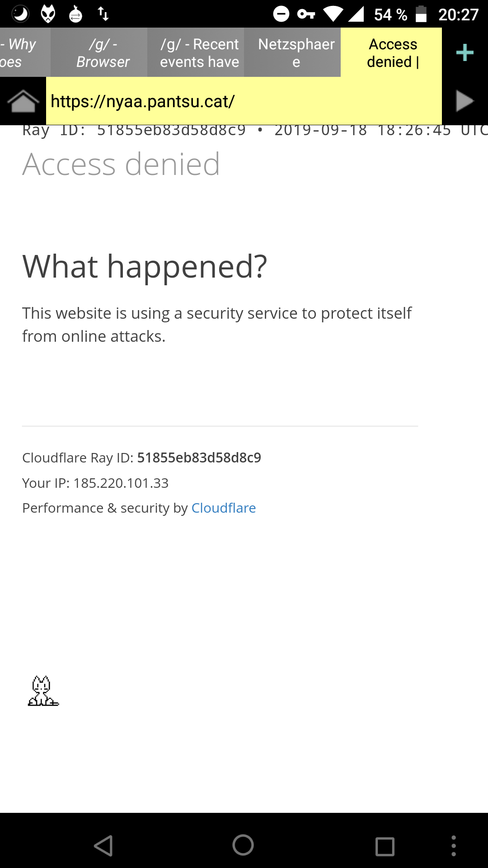Image resolution: width=488 pixels, height=868 pixels.
Task: Tap the do-not-disturb status icon
Action: tap(281, 14)
